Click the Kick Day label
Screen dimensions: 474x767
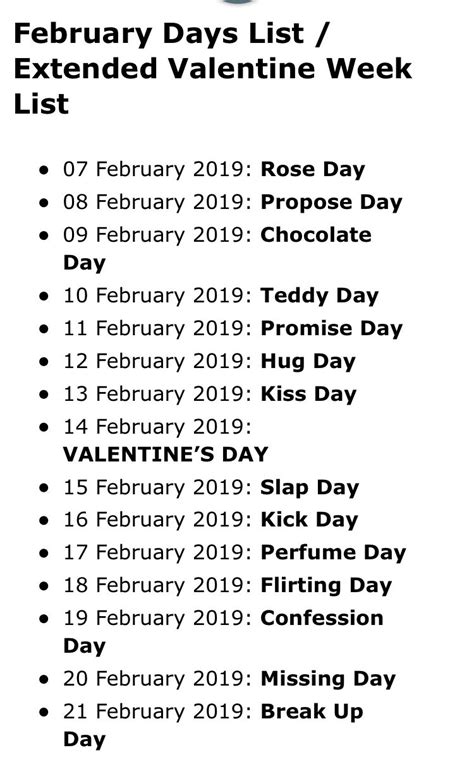click(309, 519)
